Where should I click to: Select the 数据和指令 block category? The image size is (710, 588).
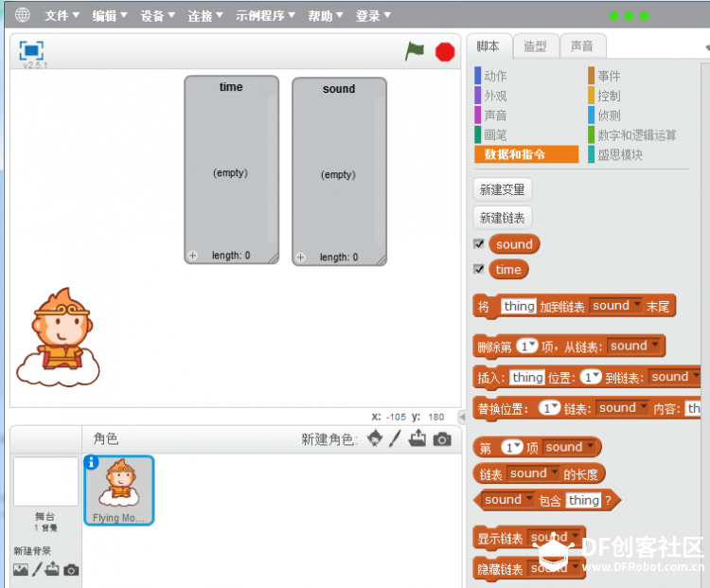click(526, 154)
